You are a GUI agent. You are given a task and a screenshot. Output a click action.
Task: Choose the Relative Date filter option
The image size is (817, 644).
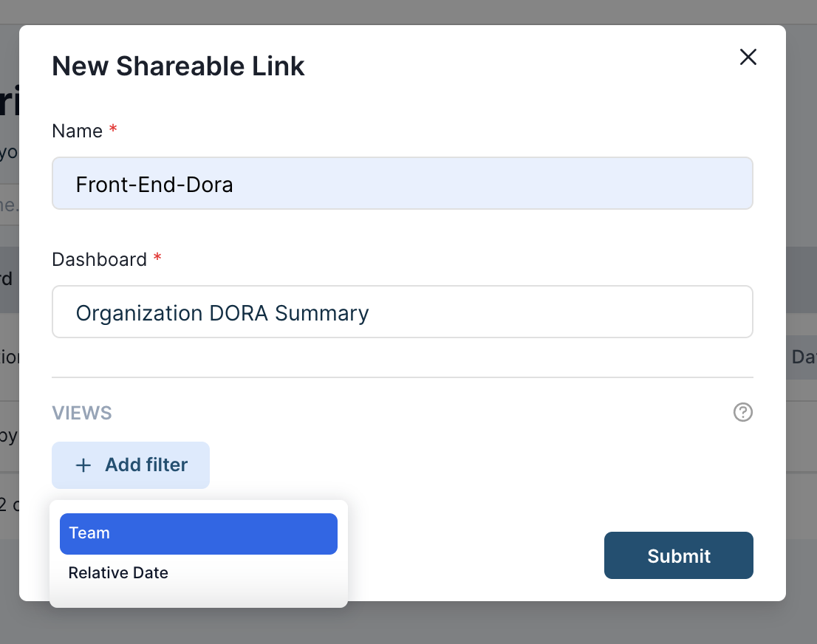[x=199, y=572]
